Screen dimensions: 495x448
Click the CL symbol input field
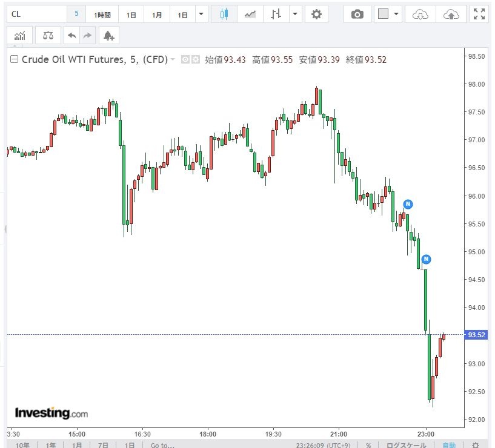click(36, 14)
